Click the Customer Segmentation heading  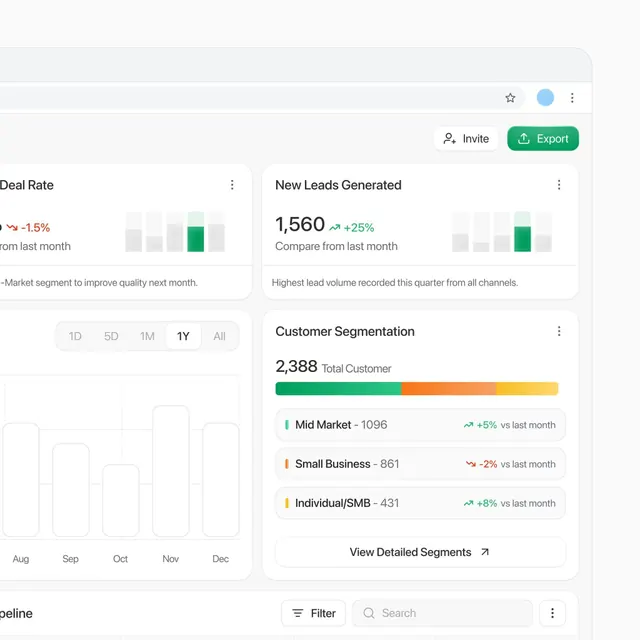click(345, 331)
